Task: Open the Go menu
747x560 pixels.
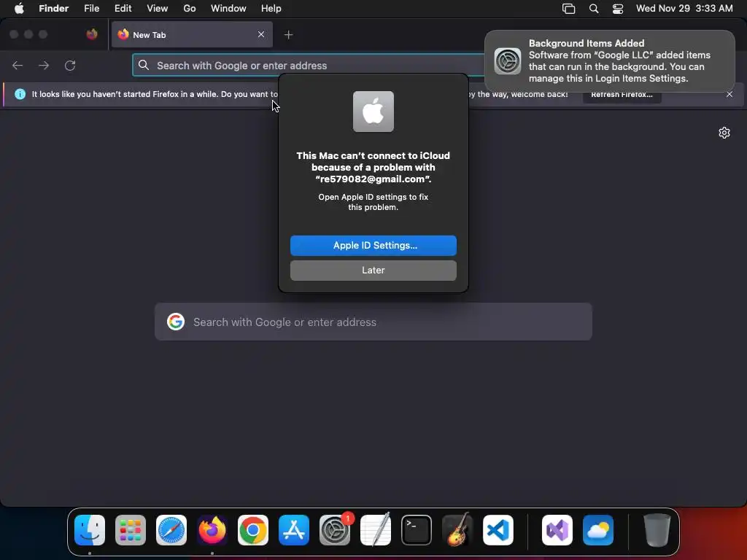Action: coord(190,8)
